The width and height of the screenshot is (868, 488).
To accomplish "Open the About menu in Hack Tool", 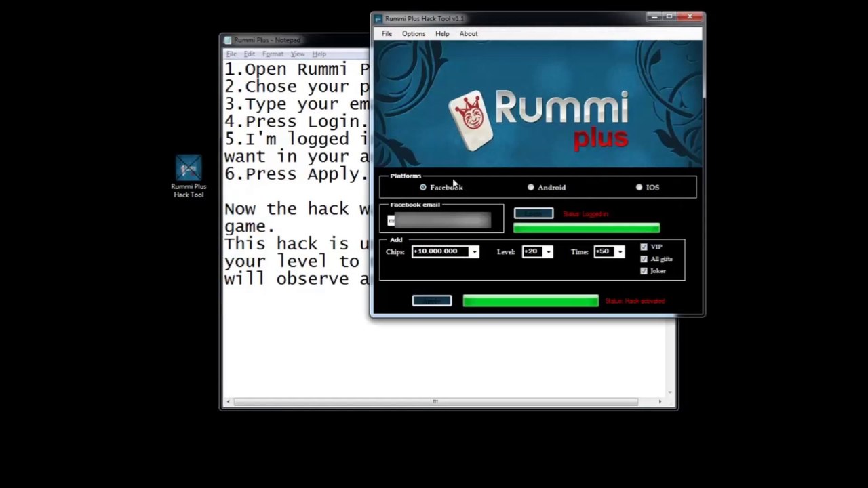I will tap(469, 34).
